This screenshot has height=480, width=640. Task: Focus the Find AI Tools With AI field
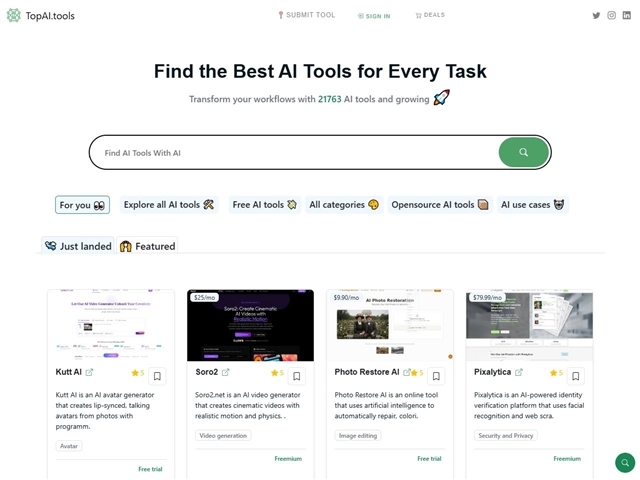(x=294, y=153)
